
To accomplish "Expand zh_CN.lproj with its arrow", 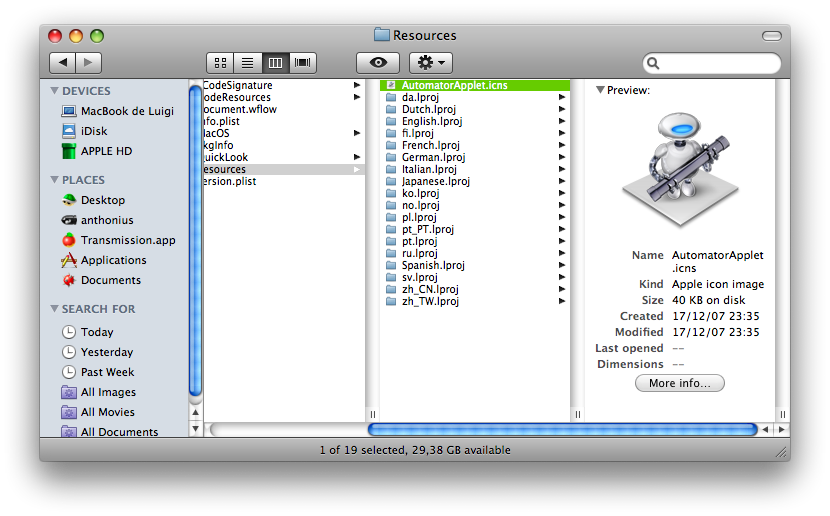I will pyautogui.click(x=562, y=289).
